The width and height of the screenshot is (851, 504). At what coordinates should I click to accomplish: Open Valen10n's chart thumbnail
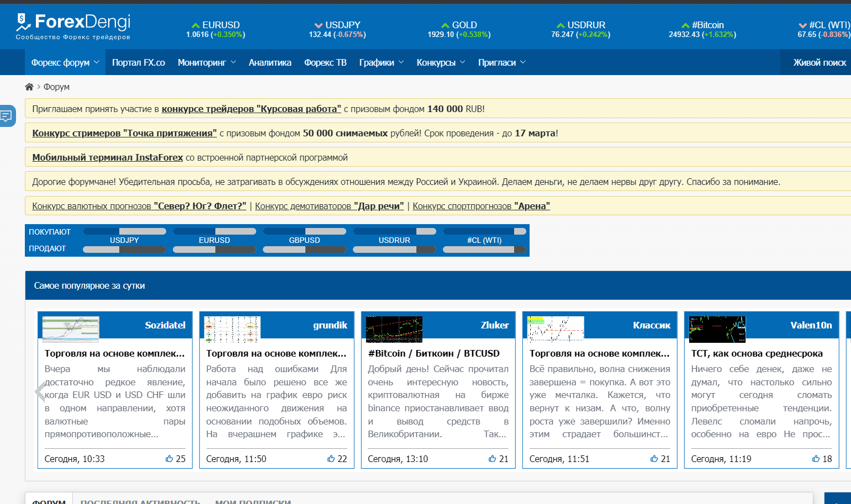(717, 330)
